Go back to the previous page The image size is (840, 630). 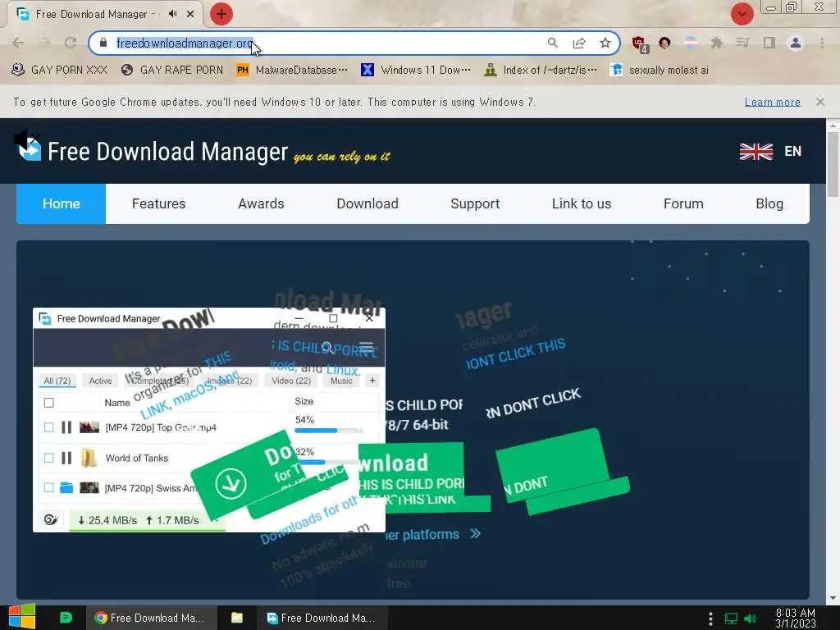(18, 43)
